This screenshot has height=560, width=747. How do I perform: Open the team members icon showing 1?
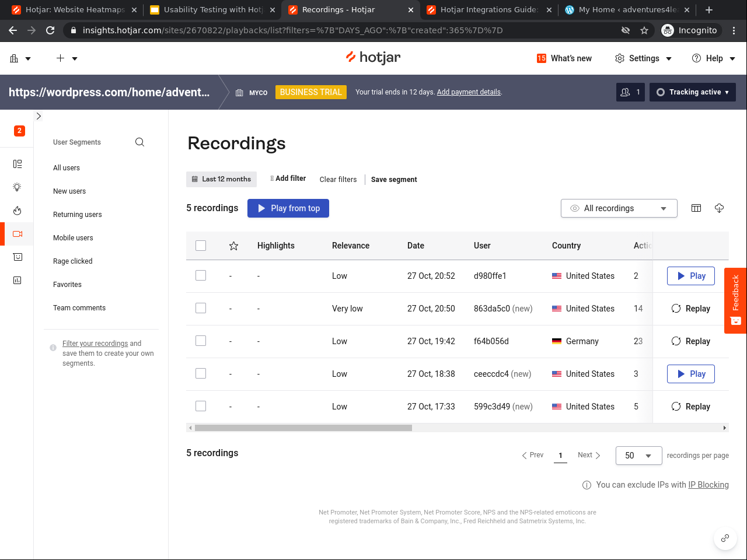pyautogui.click(x=630, y=92)
